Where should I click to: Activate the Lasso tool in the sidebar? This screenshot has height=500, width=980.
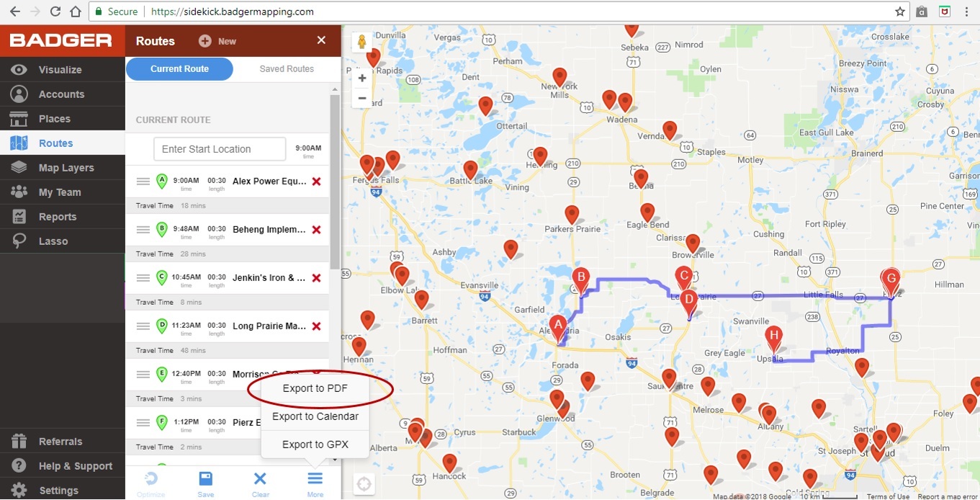point(62,241)
